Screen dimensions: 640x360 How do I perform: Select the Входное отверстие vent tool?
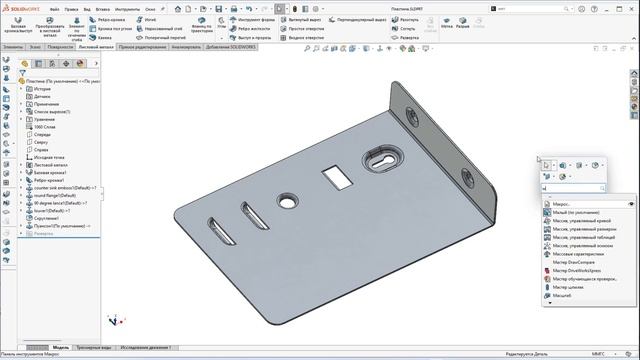pyautogui.click(x=302, y=38)
